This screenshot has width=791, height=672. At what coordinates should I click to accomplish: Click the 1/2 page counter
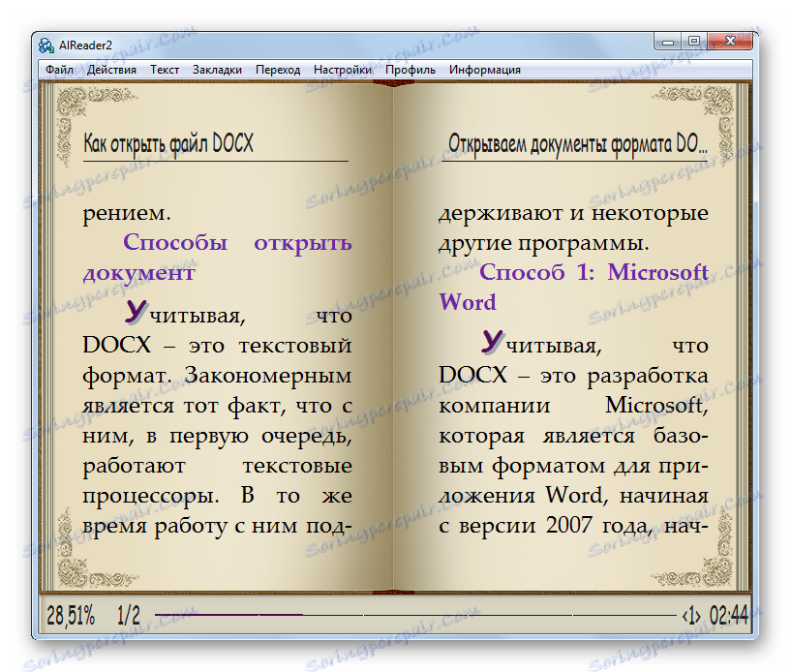point(128,616)
